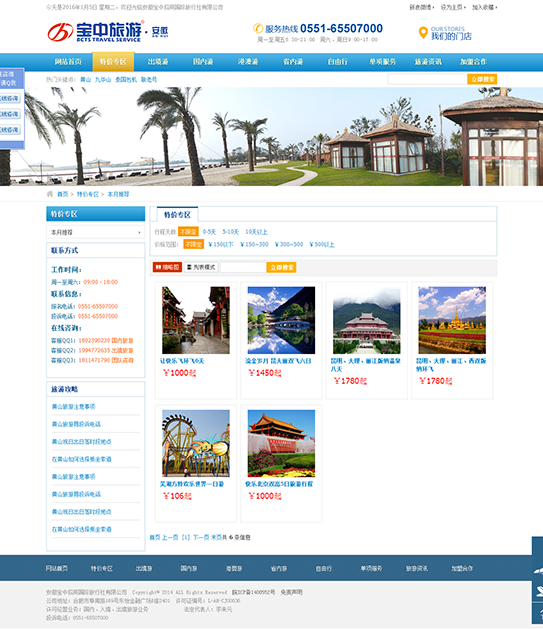Image resolution: width=543 pixels, height=629 pixels.
Task: Click the 黄山 hot keyword link
Action: pyautogui.click(x=86, y=79)
